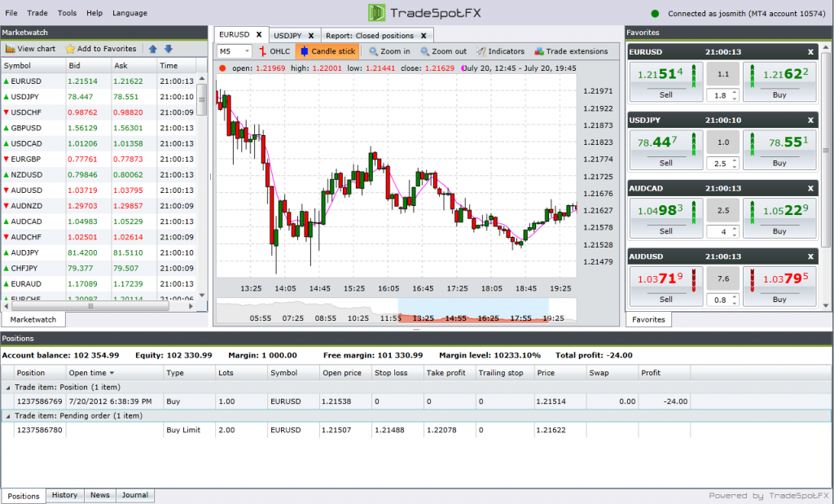The image size is (834, 504).
Task: Click Add to Favorites star icon
Action: pos(70,49)
